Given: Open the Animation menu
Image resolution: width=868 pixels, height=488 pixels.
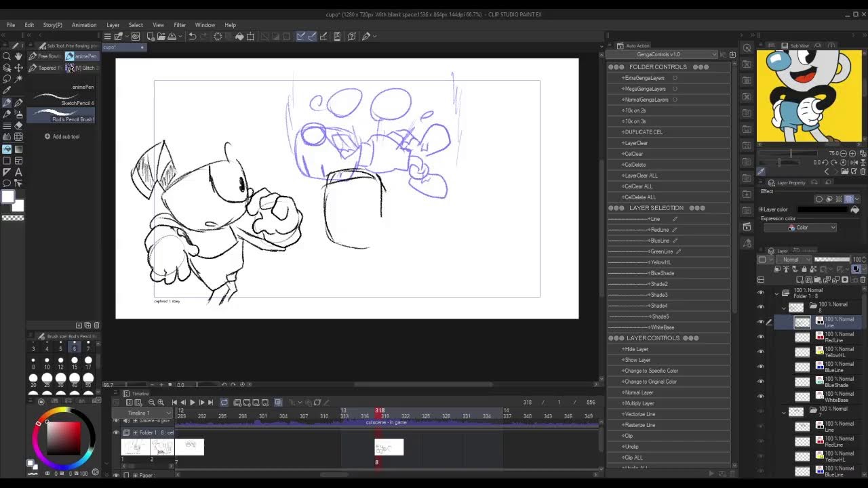Looking at the screenshot, I should [x=84, y=25].
